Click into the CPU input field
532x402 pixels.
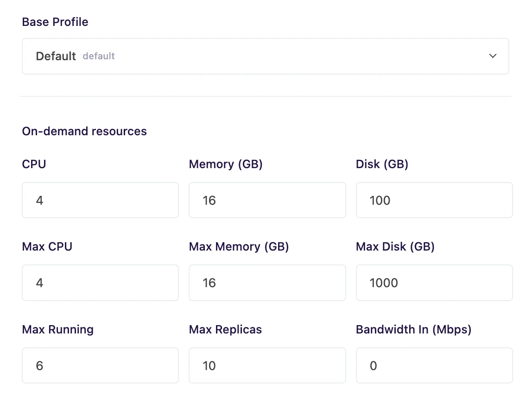pos(100,200)
